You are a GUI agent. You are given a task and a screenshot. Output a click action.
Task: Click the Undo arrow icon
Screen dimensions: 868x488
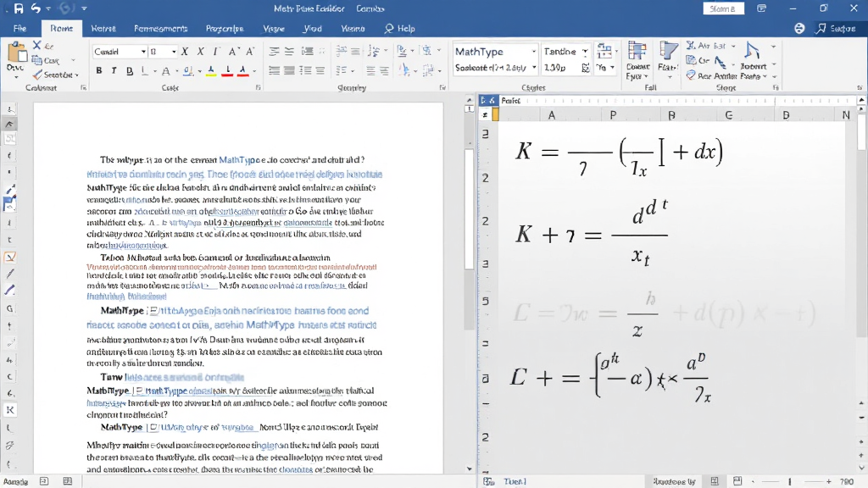point(36,8)
